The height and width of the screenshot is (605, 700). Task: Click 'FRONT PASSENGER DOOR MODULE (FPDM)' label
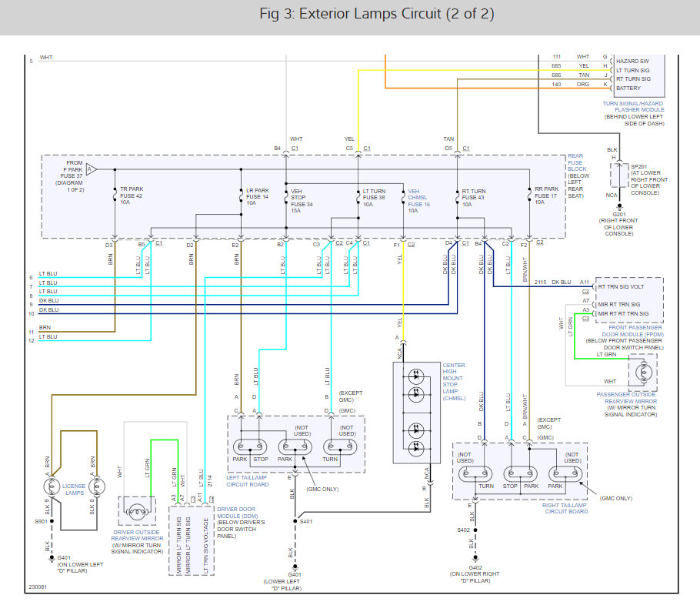[x=633, y=331]
